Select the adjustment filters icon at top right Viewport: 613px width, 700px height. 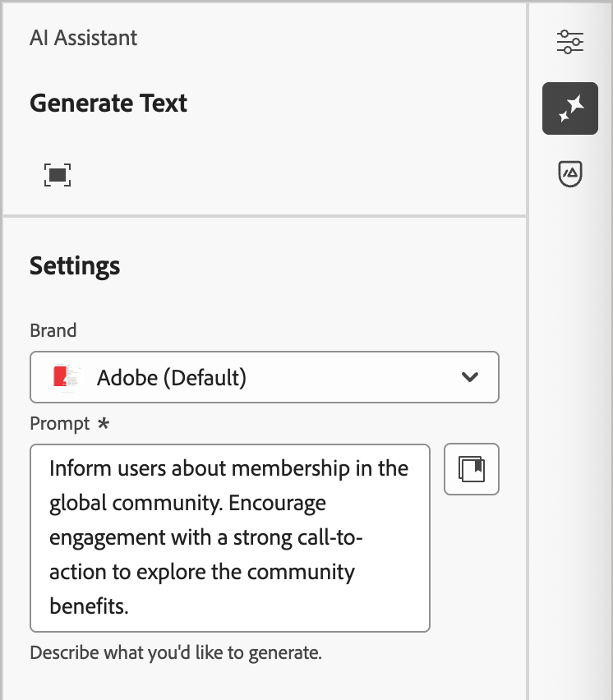[569, 41]
